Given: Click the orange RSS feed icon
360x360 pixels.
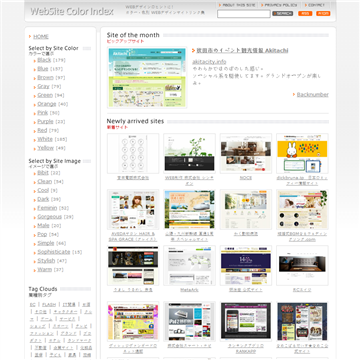Looking at the screenshot, I should coord(305,14).
